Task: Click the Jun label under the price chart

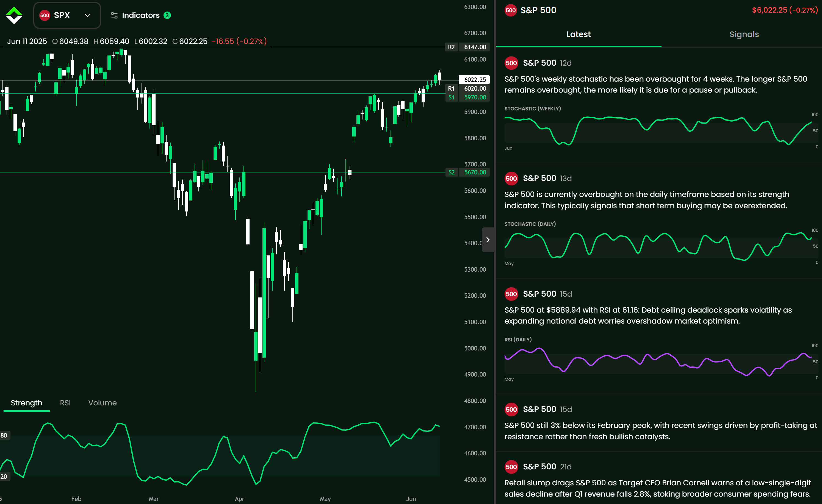Action: click(411, 499)
